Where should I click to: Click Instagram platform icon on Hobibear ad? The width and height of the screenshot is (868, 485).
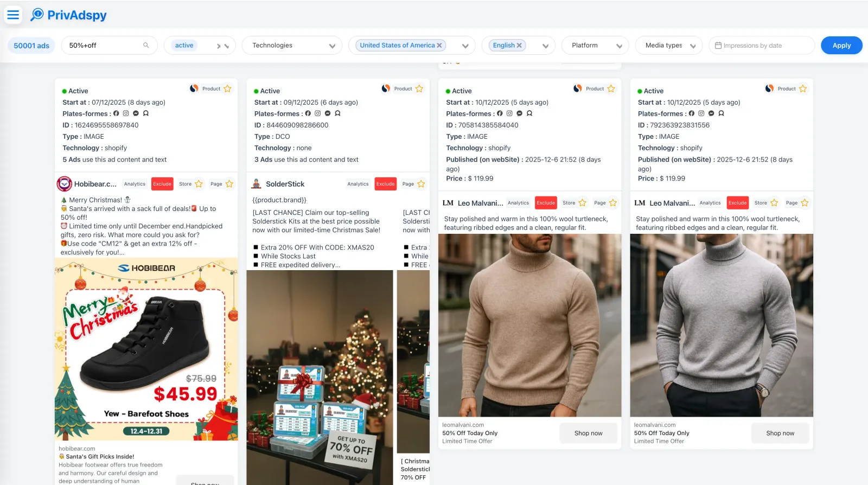(126, 113)
